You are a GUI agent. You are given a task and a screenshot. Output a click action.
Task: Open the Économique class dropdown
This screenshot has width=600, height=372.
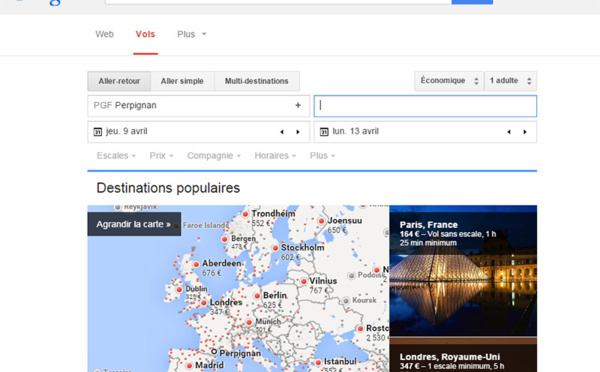[x=449, y=81]
